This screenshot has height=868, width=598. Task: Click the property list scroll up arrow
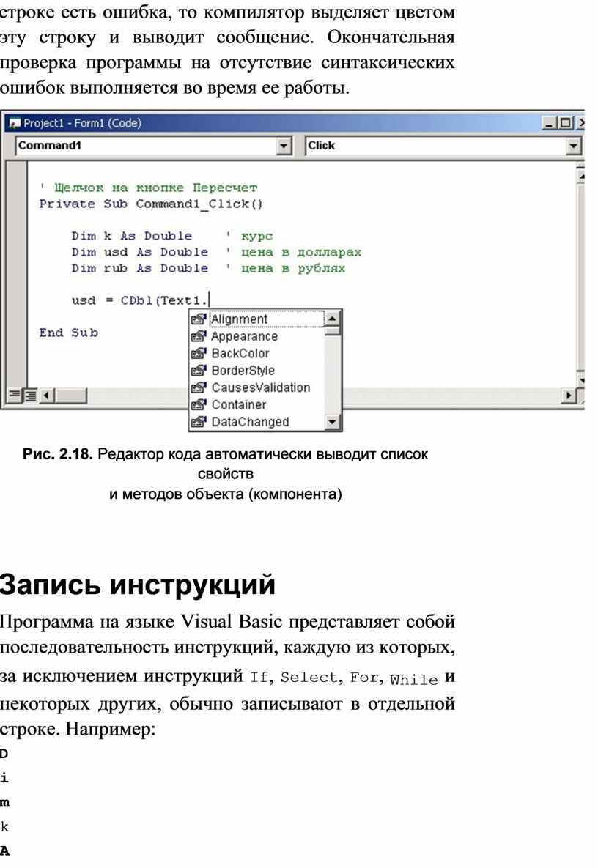click(x=332, y=319)
